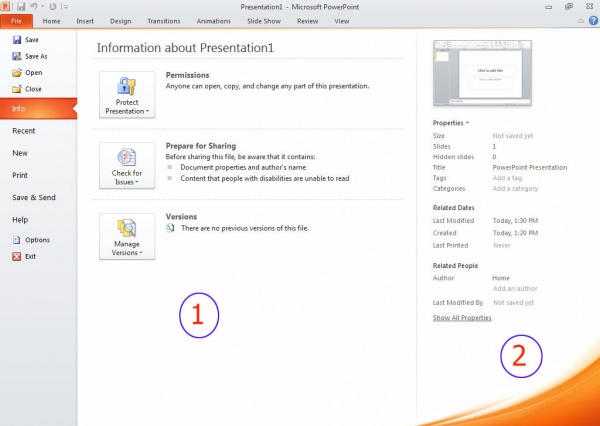Open the Save & Send tab

pyautogui.click(x=34, y=197)
